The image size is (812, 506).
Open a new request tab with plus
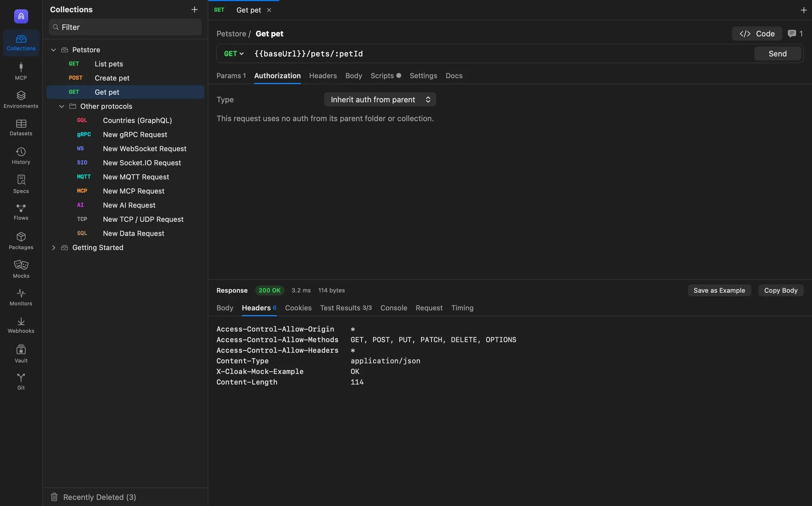click(803, 10)
